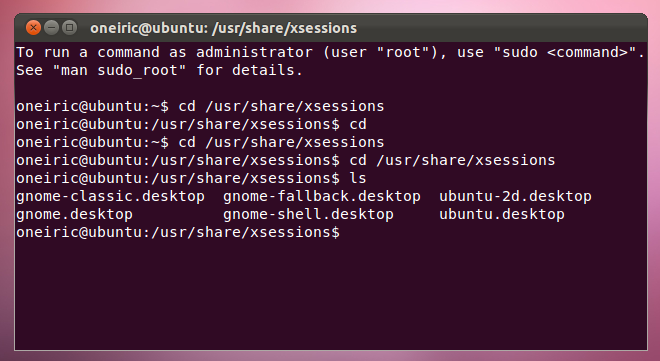Close the terminal window
Viewport: 660px width, 361px height.
click(33, 28)
